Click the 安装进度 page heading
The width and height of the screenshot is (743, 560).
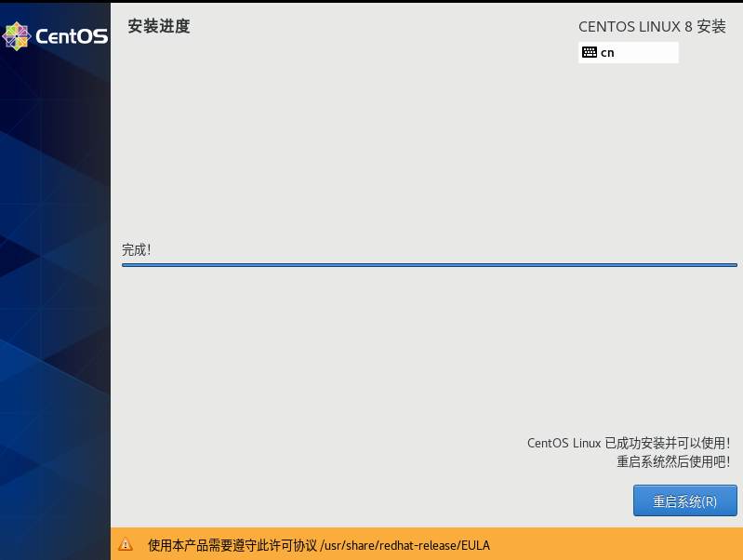tap(158, 26)
